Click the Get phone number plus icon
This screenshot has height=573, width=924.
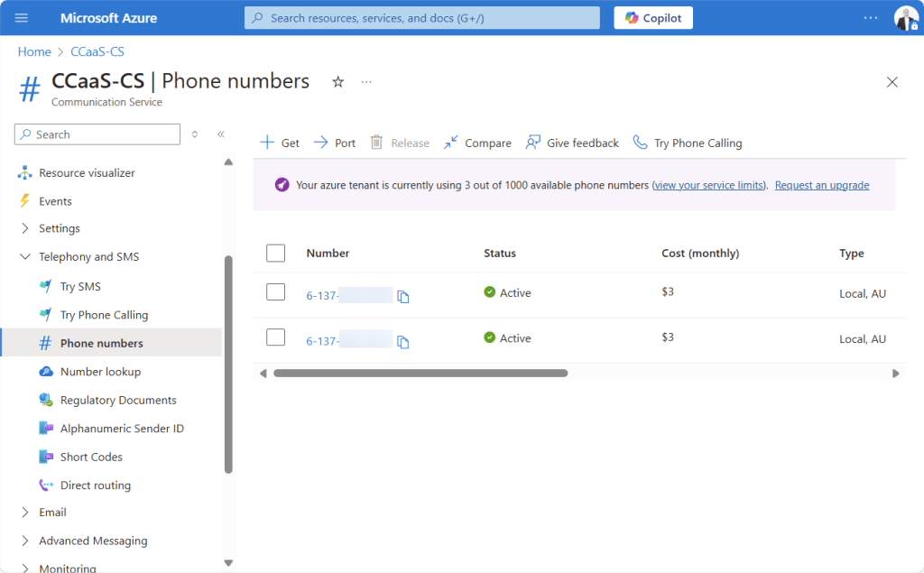click(x=267, y=143)
